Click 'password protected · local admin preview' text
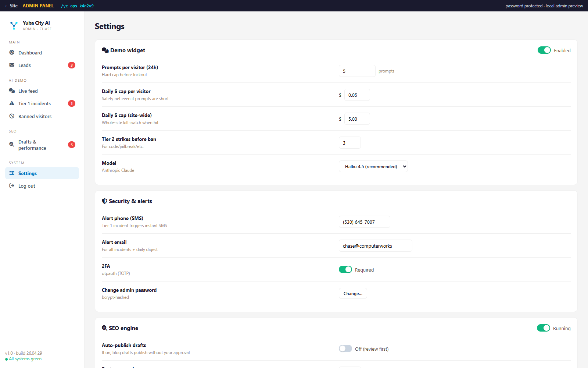 click(544, 6)
